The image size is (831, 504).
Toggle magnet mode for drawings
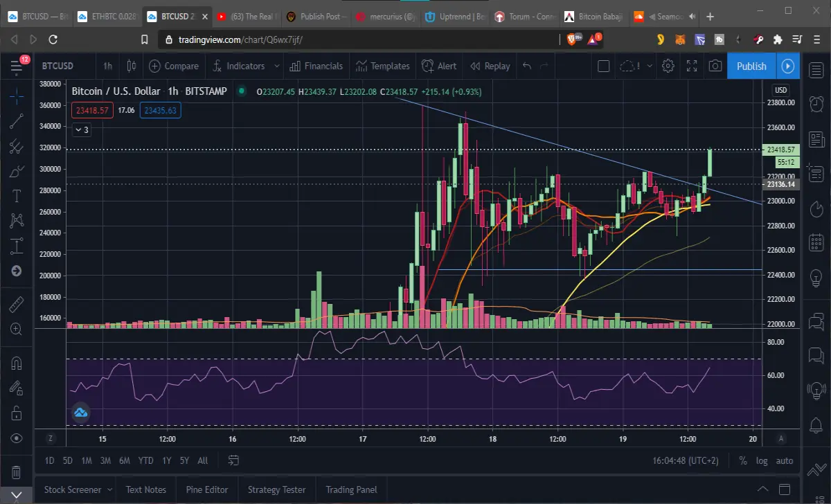tap(17, 363)
